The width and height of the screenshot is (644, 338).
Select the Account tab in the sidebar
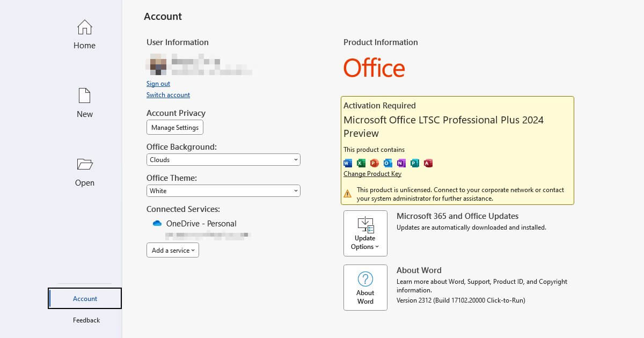click(x=85, y=298)
